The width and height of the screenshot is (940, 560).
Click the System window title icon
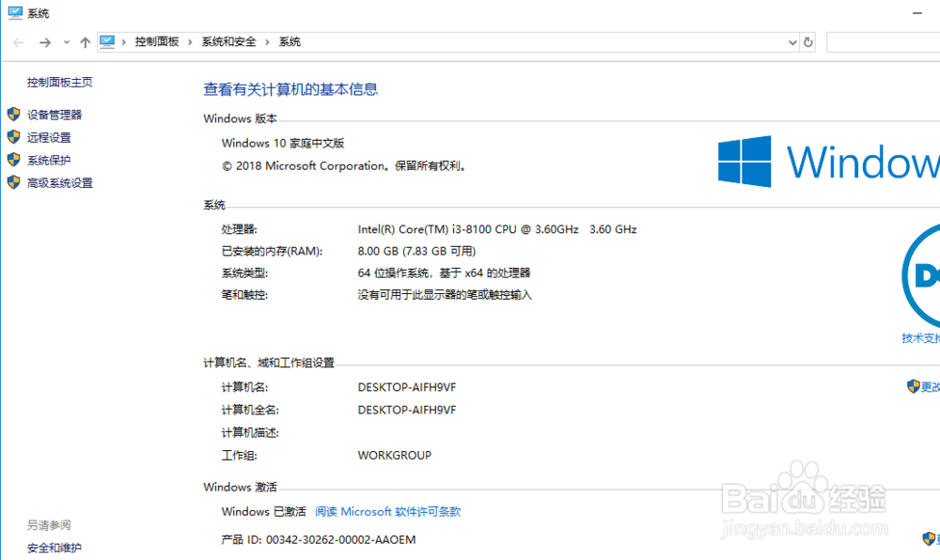coord(15,12)
